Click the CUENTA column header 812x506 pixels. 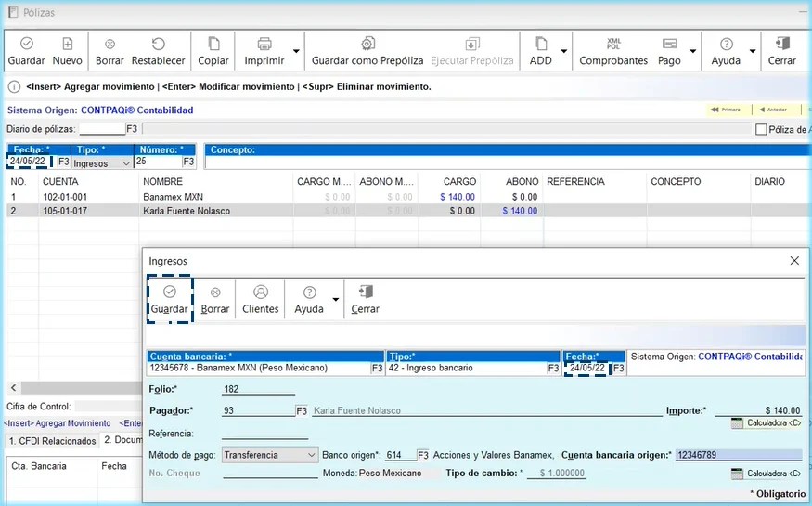click(60, 182)
